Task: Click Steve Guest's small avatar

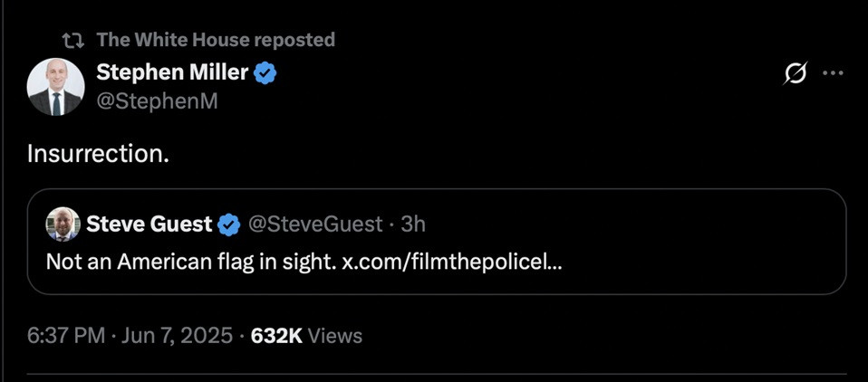Action: click(x=63, y=224)
